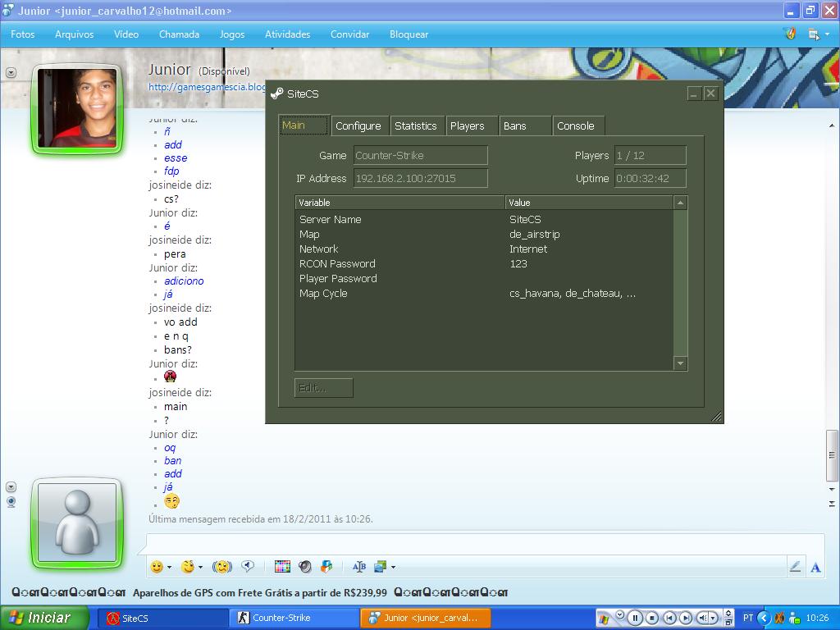The height and width of the screenshot is (630, 840).
Task: Click the GPS advertisement link text
Action: [260, 593]
